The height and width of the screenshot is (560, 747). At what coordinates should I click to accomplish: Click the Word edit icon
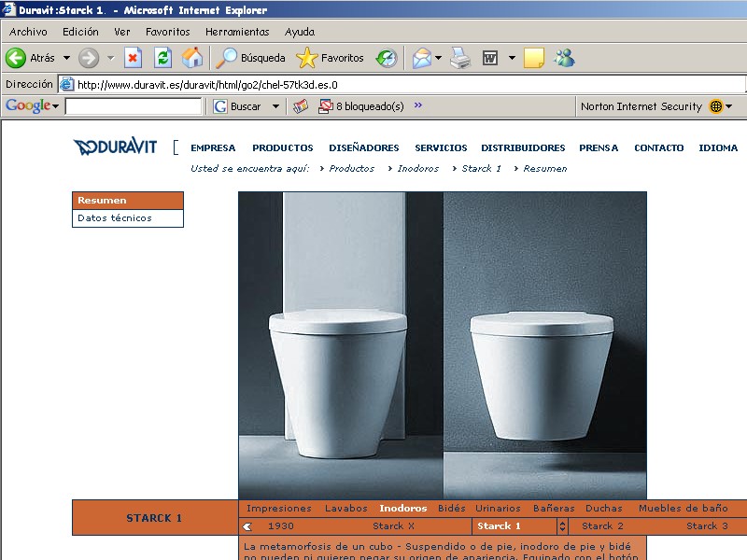(x=490, y=58)
